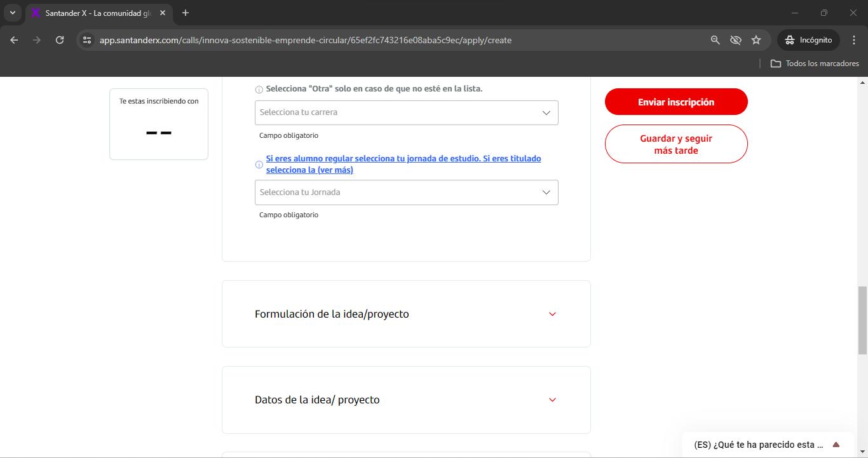This screenshot has width=868, height=458.
Task: Click the Campo obligatorio text under Jornada
Action: point(288,215)
